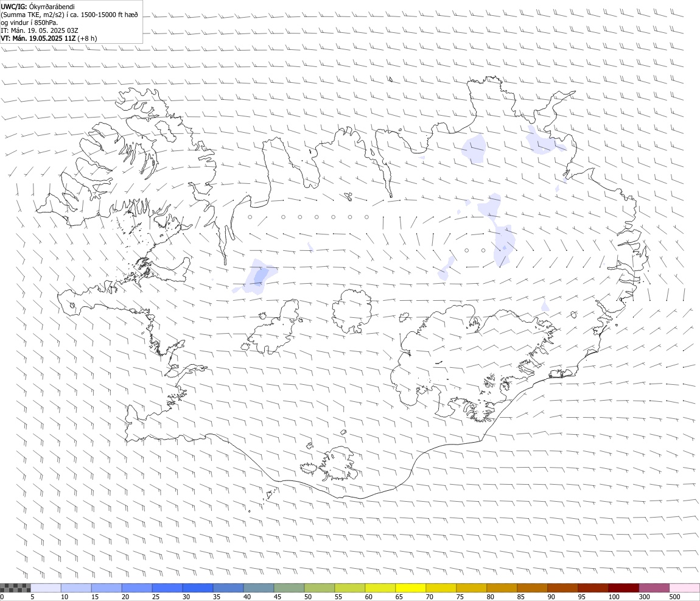Choose the rust swatch between 90 and 95
Screen dimensions: 700x601
(563, 588)
